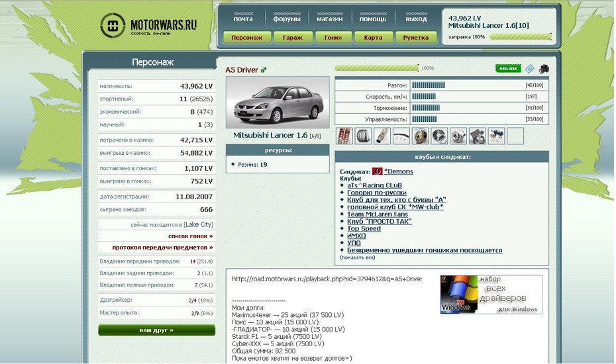Open the Клуб "ПРОСТО ТАК" link

click(x=379, y=221)
